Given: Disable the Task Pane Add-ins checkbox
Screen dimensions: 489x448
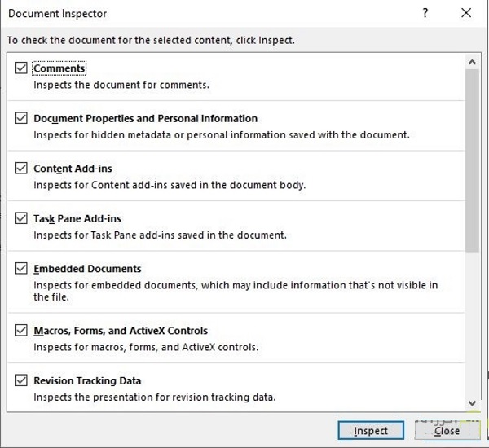Looking at the screenshot, I should (21, 218).
